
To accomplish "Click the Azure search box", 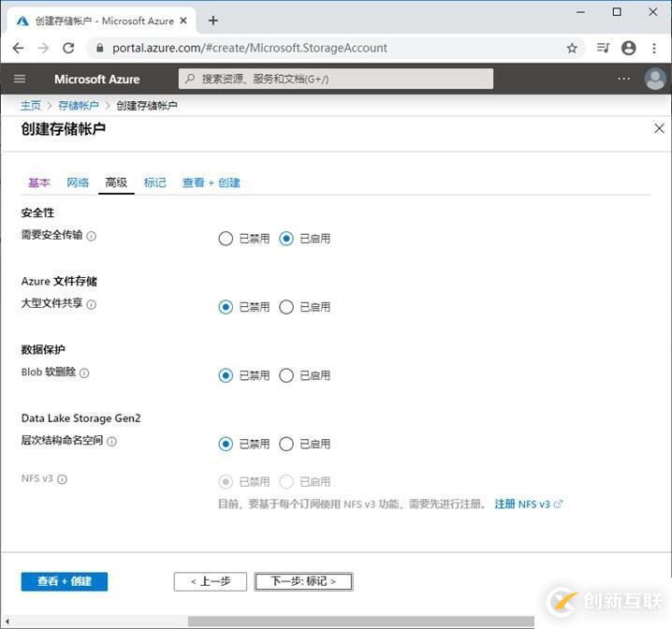I will coord(336,79).
